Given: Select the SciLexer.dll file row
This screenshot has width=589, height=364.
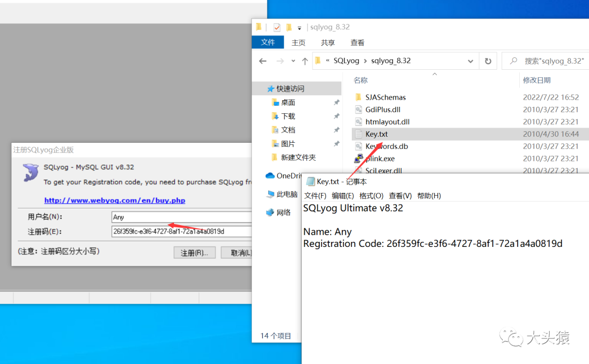Looking at the screenshot, I should [470, 170].
